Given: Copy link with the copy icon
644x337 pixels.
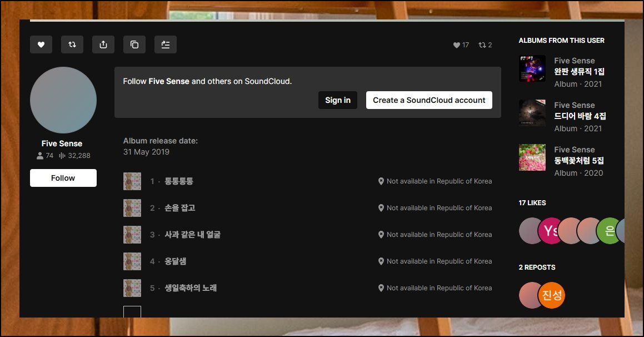Looking at the screenshot, I should tap(134, 44).
